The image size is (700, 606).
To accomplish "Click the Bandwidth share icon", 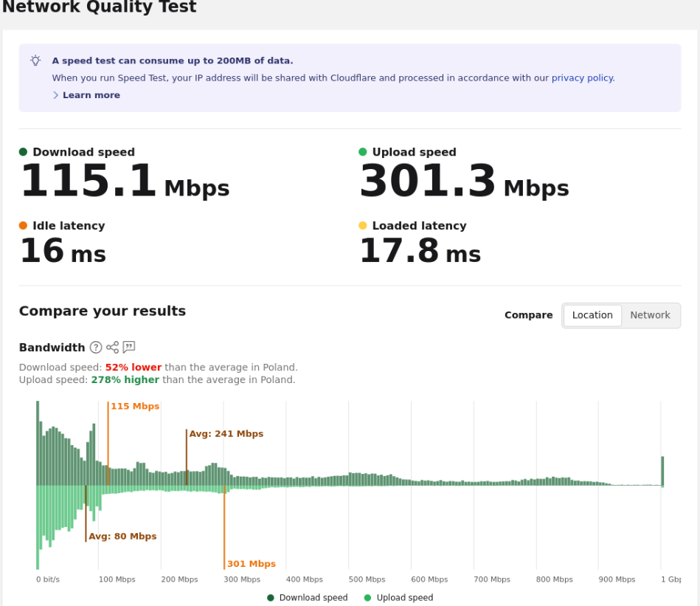I will [x=113, y=347].
